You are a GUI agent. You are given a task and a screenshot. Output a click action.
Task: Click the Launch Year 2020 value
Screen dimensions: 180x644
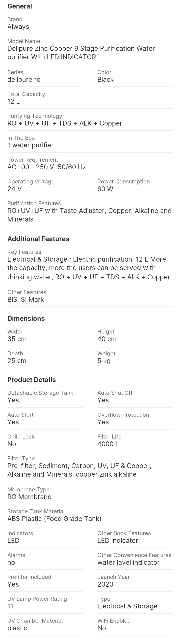point(105,584)
